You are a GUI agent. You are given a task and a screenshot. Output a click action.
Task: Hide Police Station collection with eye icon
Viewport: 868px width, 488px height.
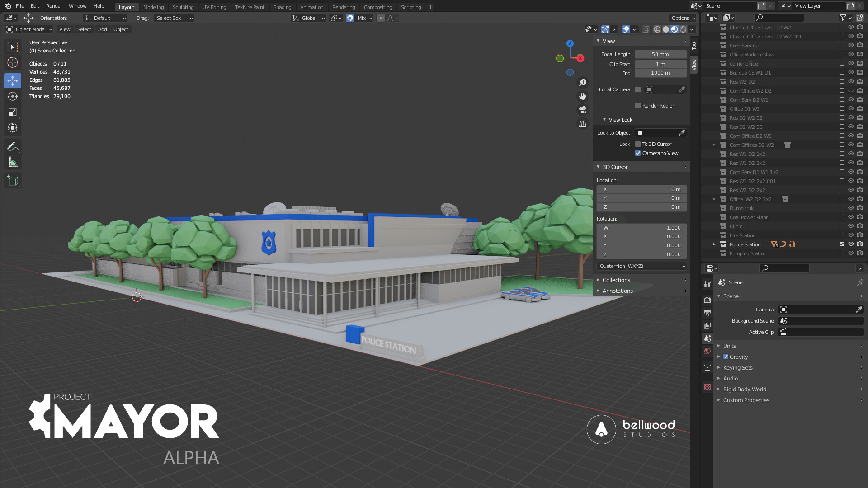click(x=851, y=244)
